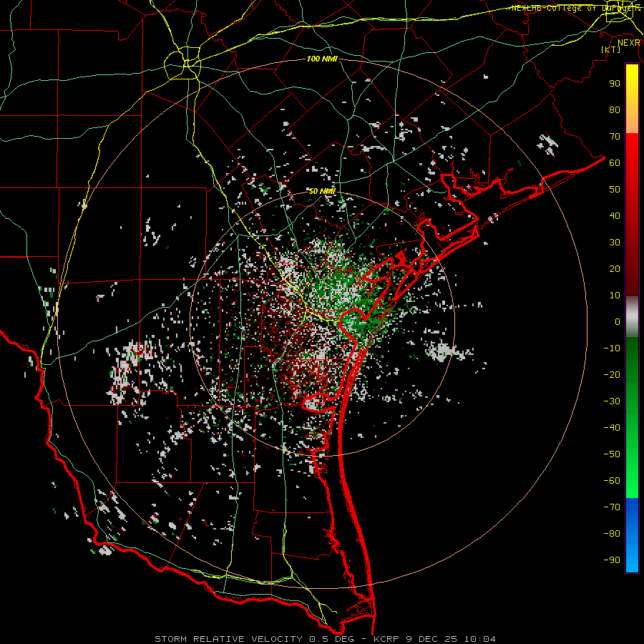Click the "50 NMI" range ring label

coord(322,191)
